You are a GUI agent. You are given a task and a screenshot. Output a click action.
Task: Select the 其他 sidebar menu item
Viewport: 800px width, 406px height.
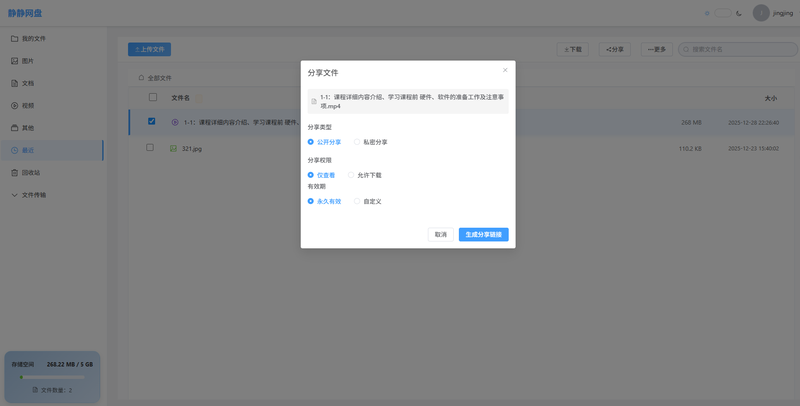pyautogui.click(x=28, y=128)
